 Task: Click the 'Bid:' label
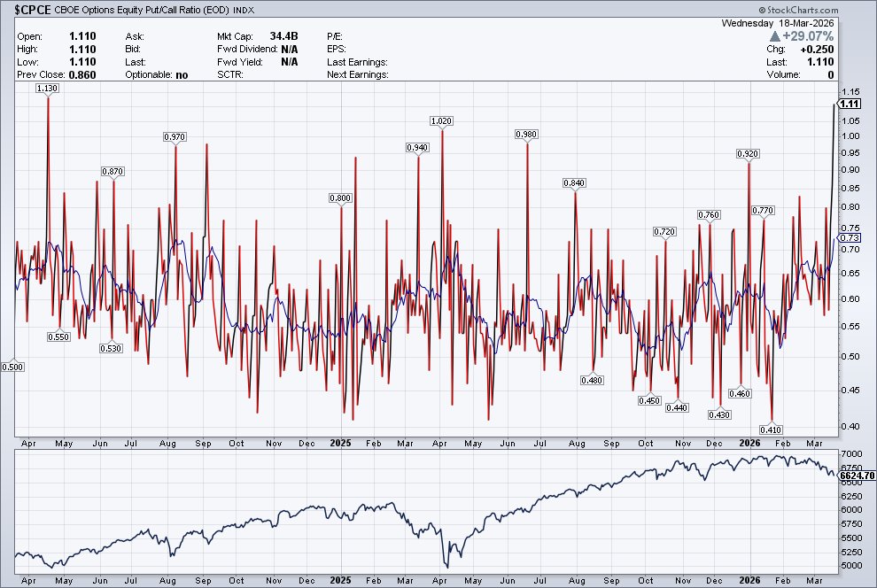[133, 50]
